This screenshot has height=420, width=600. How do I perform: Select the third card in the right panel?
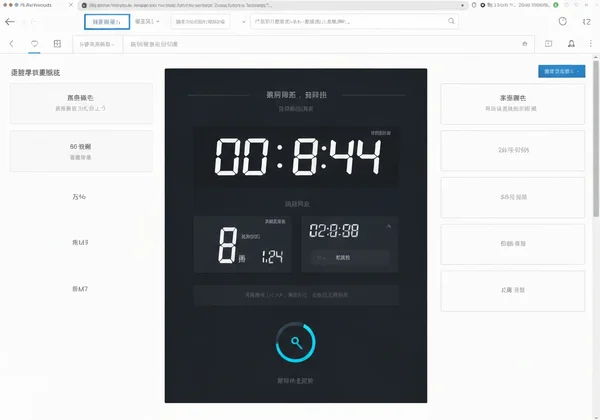(513, 197)
